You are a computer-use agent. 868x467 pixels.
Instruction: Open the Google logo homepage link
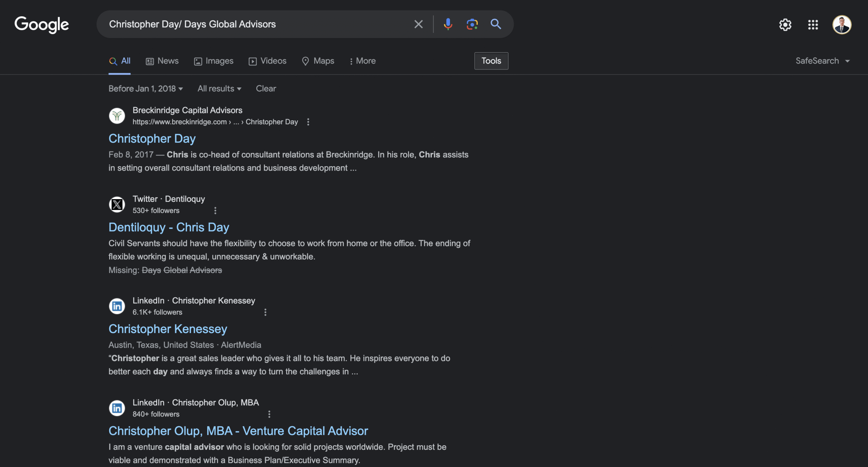click(42, 24)
